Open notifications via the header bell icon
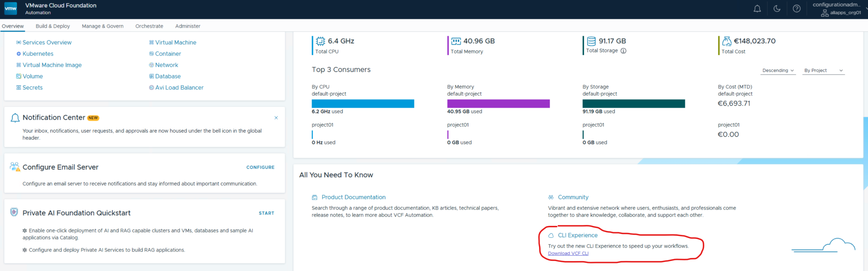Image resolution: width=868 pixels, height=271 pixels. pos(757,9)
